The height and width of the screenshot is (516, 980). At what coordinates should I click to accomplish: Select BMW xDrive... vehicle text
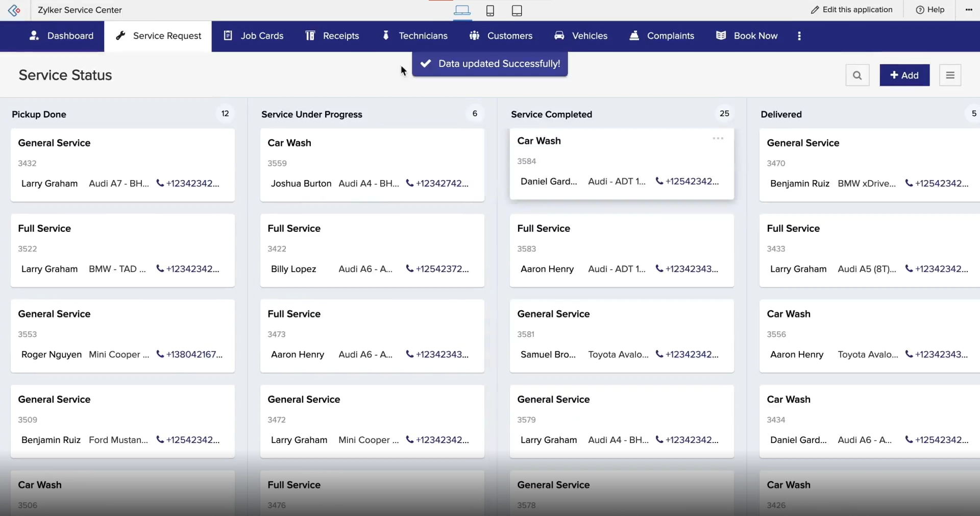click(x=867, y=183)
